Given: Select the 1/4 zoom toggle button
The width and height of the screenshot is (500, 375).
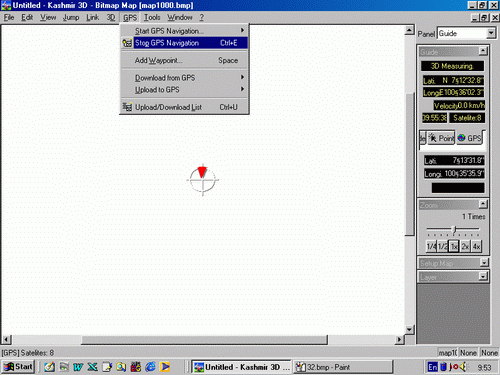Looking at the screenshot, I should (x=431, y=247).
